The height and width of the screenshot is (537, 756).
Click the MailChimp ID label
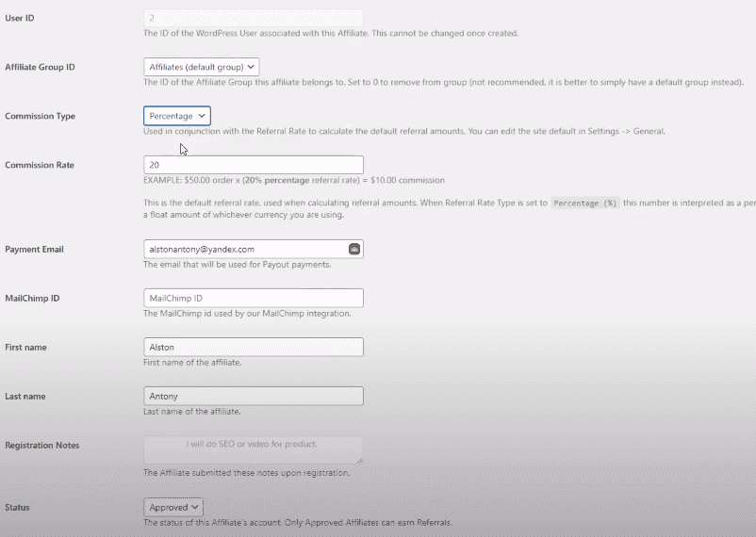[32, 300]
